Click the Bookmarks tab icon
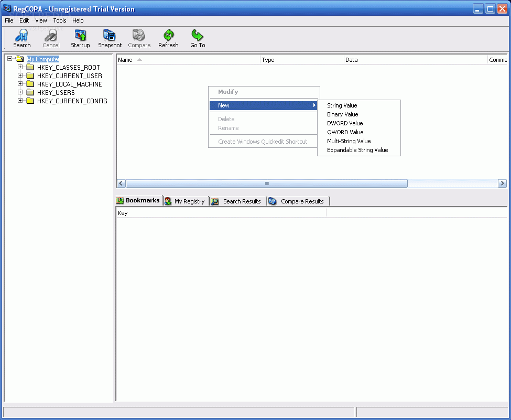 [120, 200]
